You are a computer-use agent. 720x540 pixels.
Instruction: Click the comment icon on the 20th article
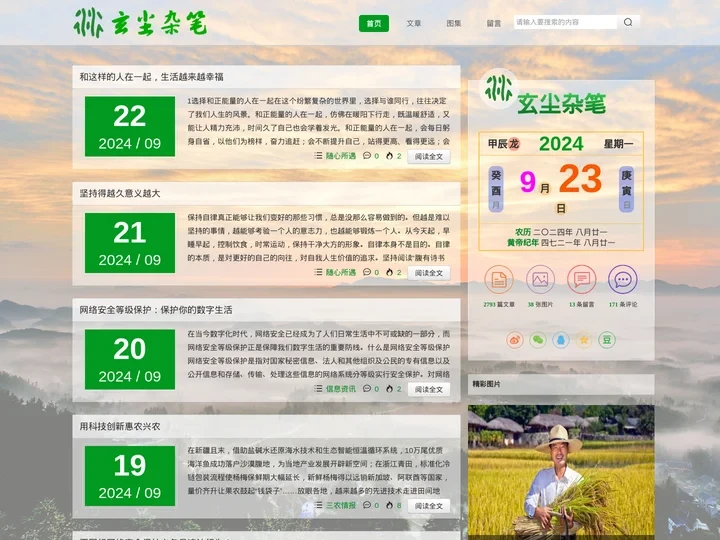pyautogui.click(x=366, y=388)
